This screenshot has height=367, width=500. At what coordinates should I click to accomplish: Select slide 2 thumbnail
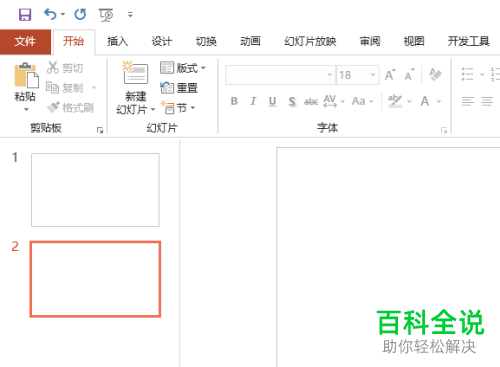pos(95,279)
